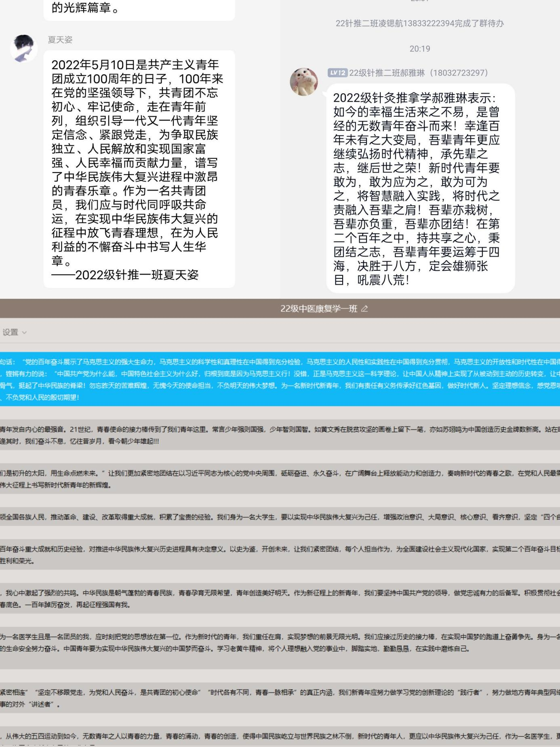
Task: Select 郝雅琳's message starting 2022级针灸推拿学
Action: click(419, 188)
